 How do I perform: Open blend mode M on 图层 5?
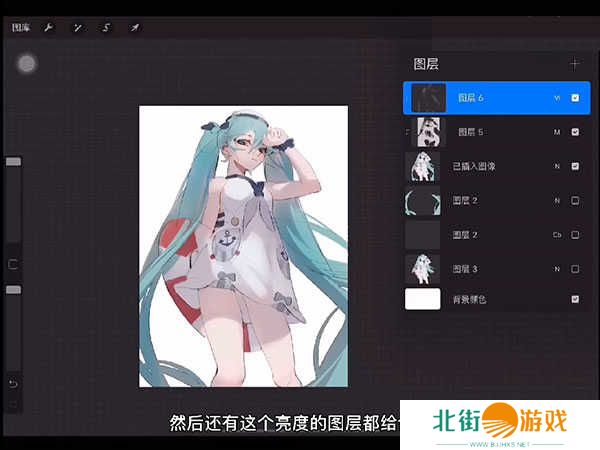click(557, 132)
